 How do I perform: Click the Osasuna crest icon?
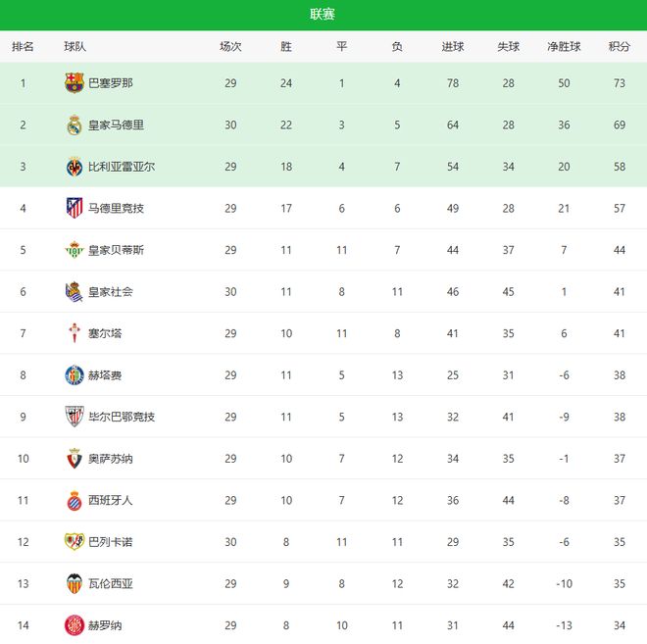click(x=75, y=458)
